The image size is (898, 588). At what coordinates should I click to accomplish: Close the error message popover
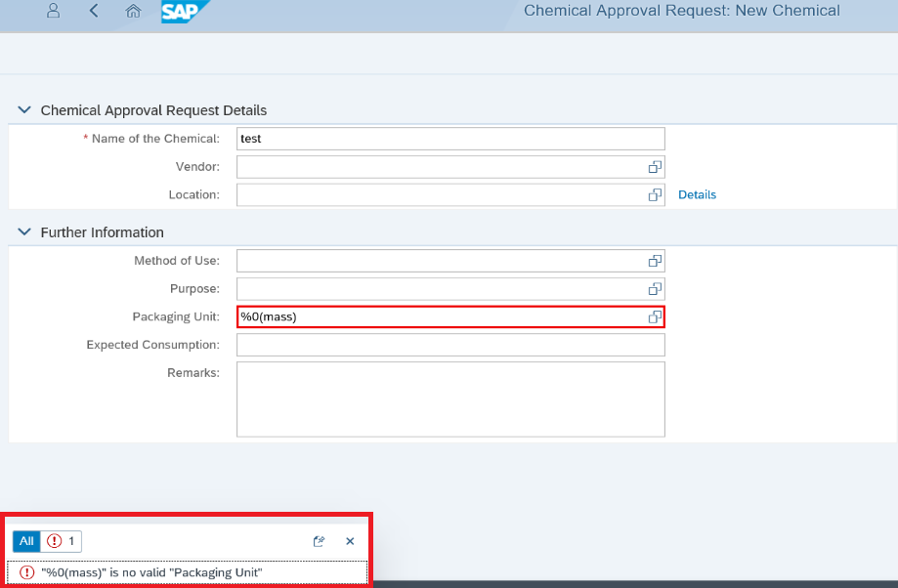[x=350, y=541]
